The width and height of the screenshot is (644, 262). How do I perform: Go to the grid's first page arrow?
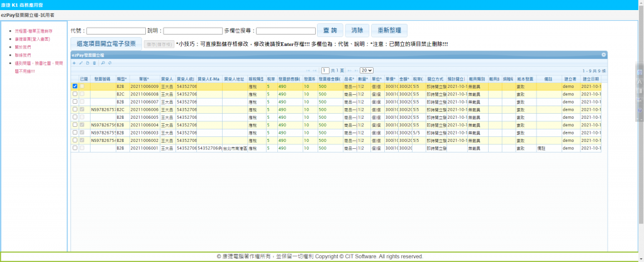pos(307,70)
